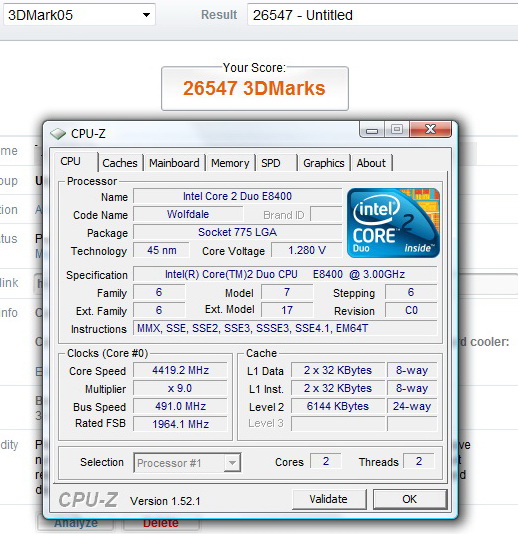Click the Core Speed value '4419.2 MHz'
This screenshot has width=518, height=534.
pos(180,370)
